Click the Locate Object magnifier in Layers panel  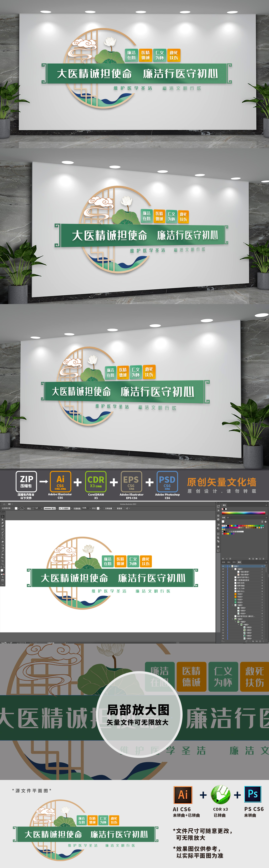(250, 641)
